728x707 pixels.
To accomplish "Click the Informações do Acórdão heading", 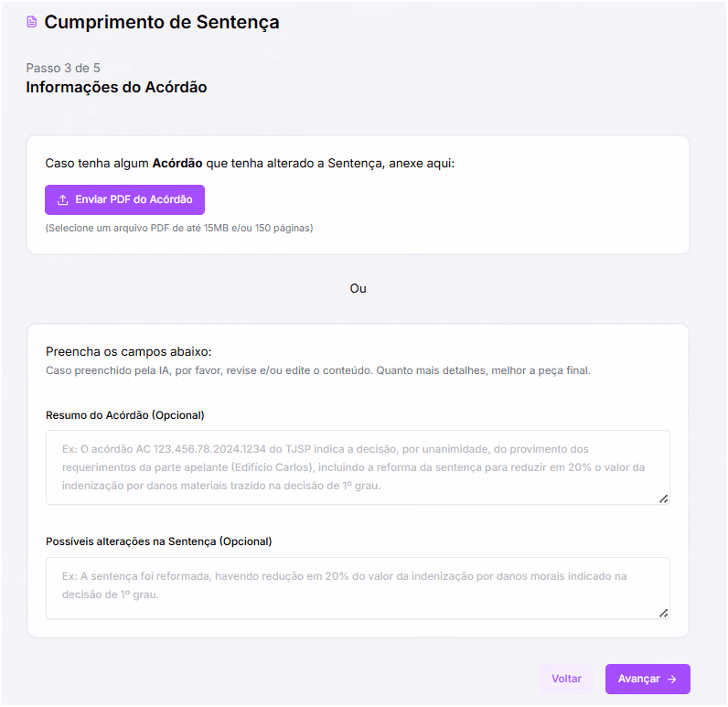I will (116, 87).
